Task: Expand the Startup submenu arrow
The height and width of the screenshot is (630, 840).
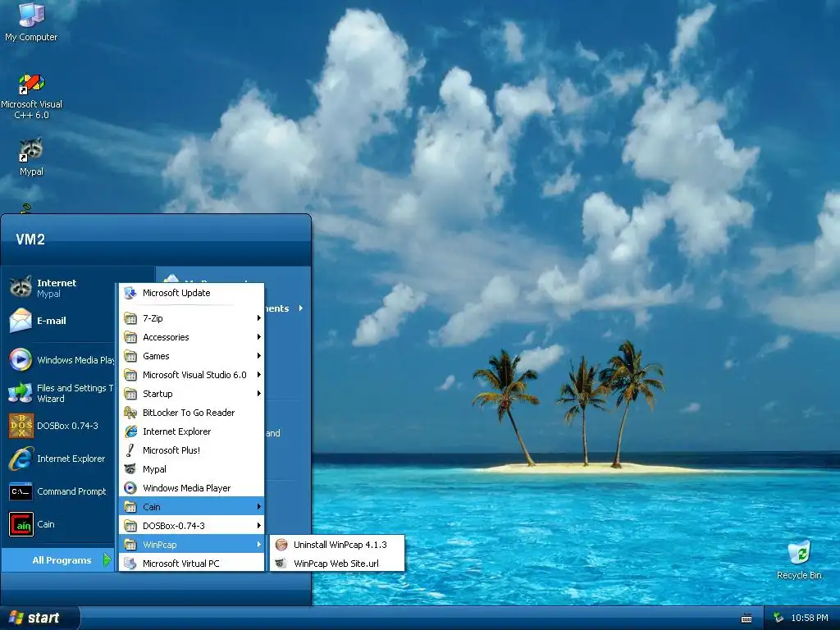Action: [x=258, y=394]
